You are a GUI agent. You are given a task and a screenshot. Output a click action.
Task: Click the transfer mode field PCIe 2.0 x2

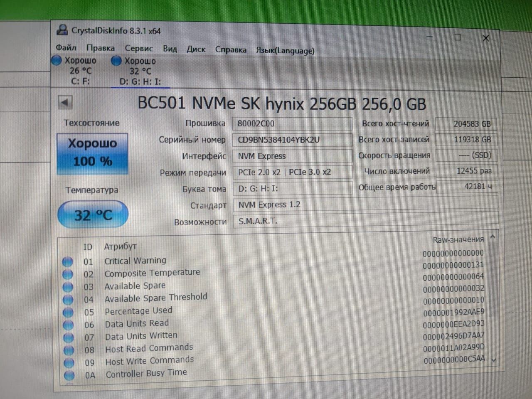point(292,172)
